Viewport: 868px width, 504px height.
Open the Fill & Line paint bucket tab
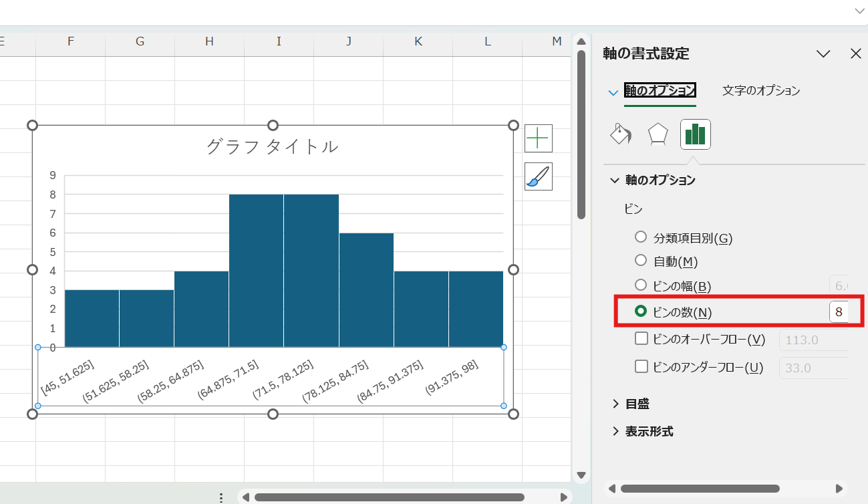[621, 134]
